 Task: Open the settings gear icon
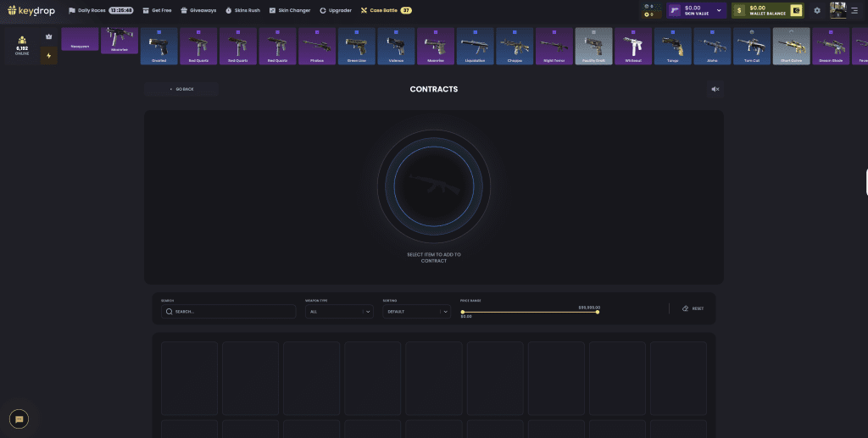(x=817, y=10)
